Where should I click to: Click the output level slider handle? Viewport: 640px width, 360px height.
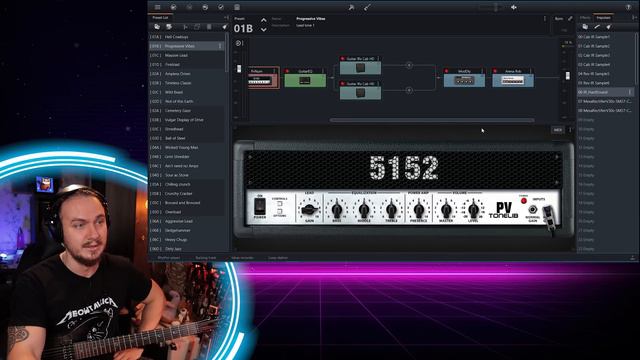coord(567,76)
